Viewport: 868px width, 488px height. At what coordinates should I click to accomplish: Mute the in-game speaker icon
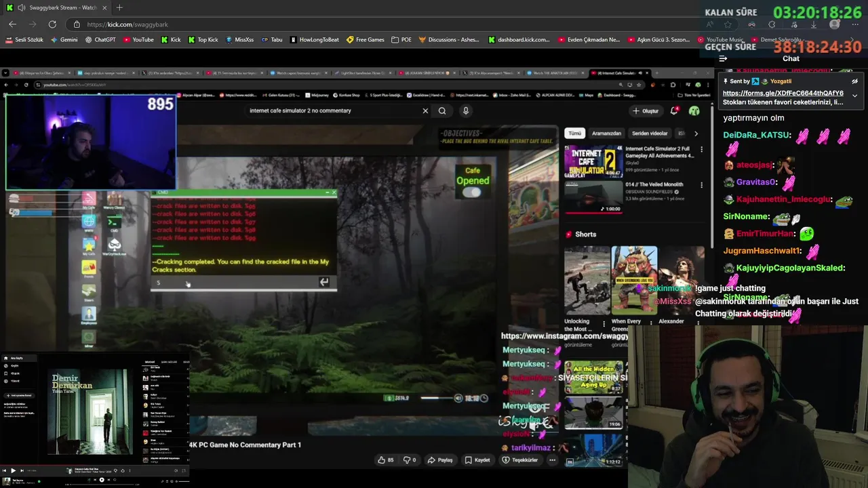pos(458,398)
